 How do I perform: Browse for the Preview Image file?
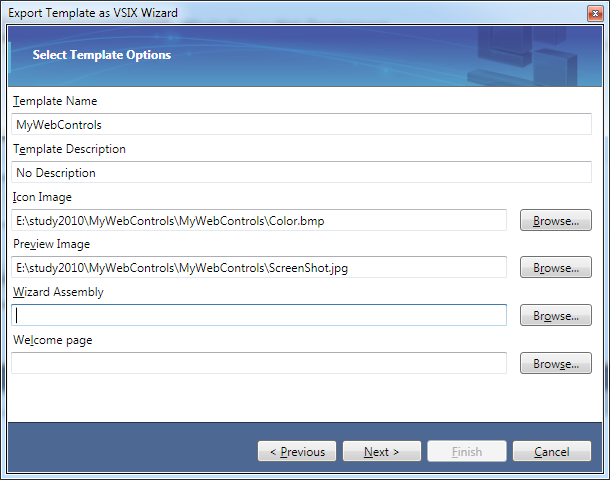pos(556,267)
